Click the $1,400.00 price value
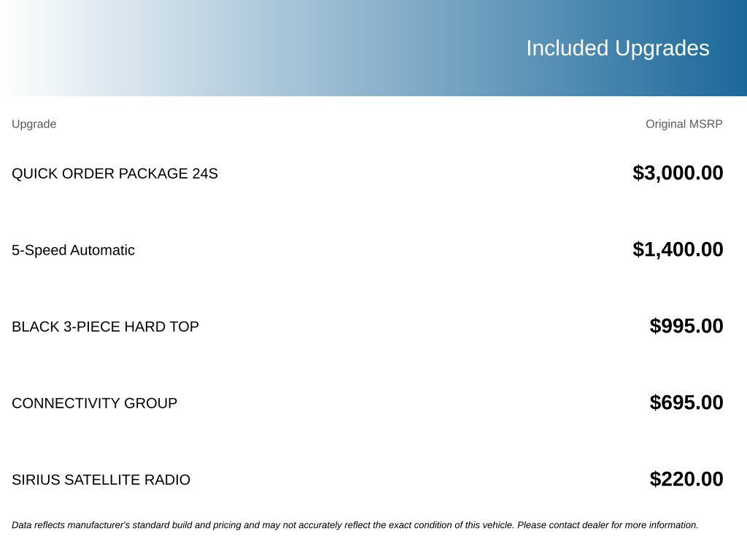 pos(678,249)
